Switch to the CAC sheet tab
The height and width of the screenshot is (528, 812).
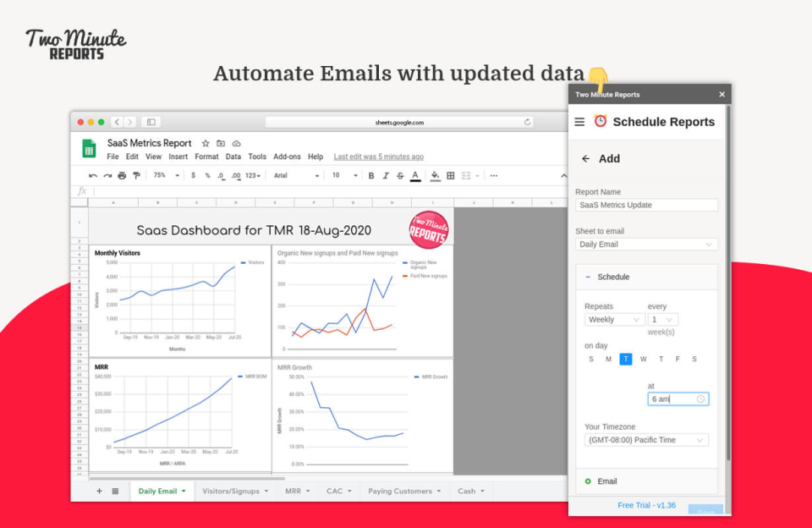(x=339, y=492)
